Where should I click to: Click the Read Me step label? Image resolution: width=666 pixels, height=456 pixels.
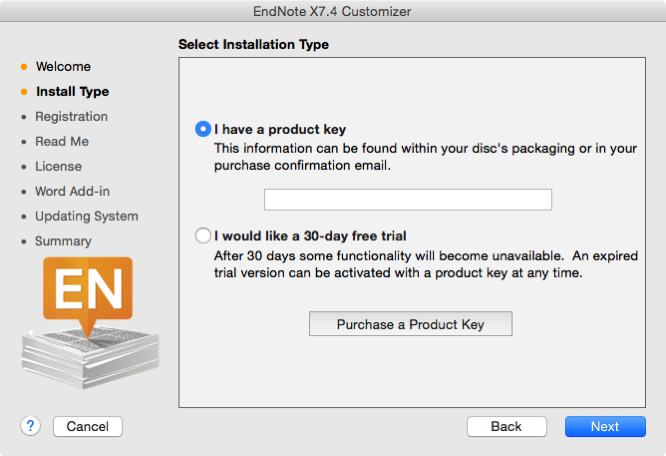(62, 141)
